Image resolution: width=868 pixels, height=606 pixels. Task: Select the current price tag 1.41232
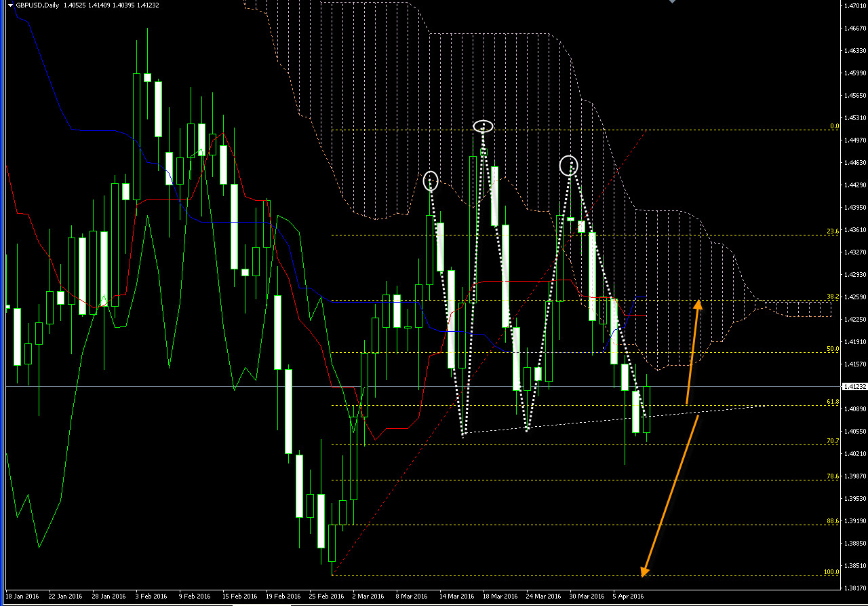point(854,386)
